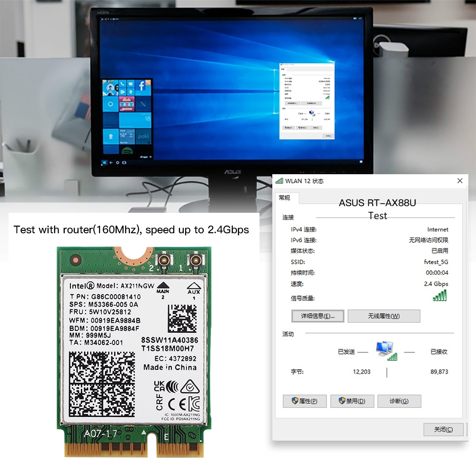Open the Facebook tile on the Start menu
The image size is (476, 476).
(142, 87)
